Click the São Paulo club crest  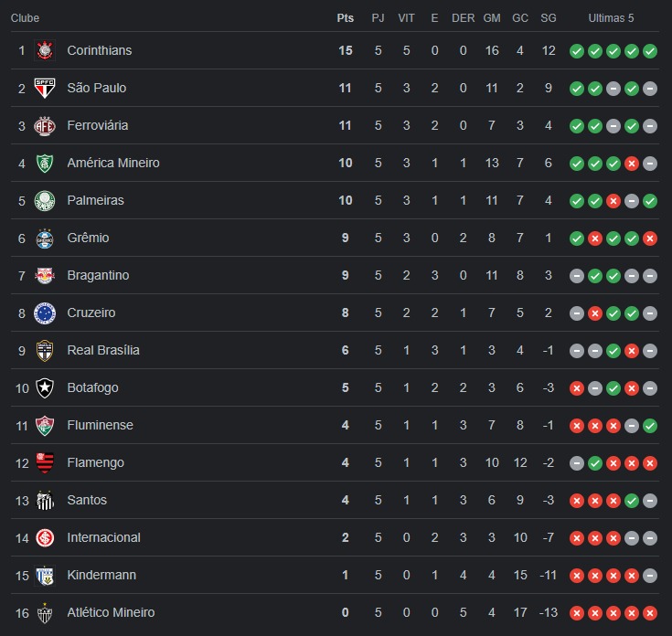(x=45, y=89)
